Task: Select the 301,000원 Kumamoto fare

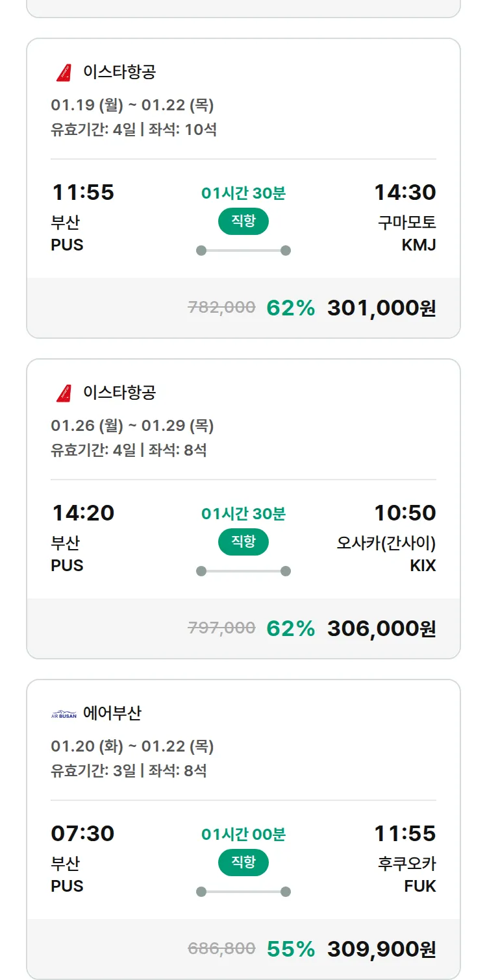Action: (x=381, y=308)
